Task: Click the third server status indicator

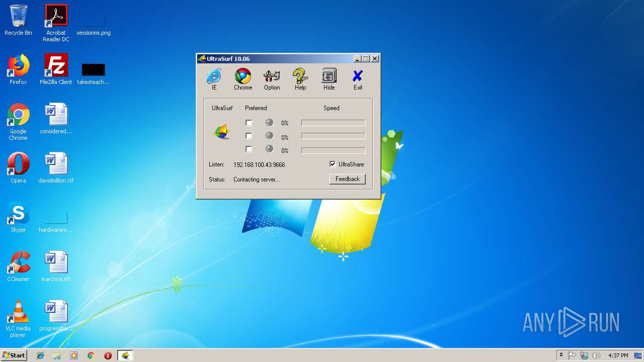Action: (269, 148)
